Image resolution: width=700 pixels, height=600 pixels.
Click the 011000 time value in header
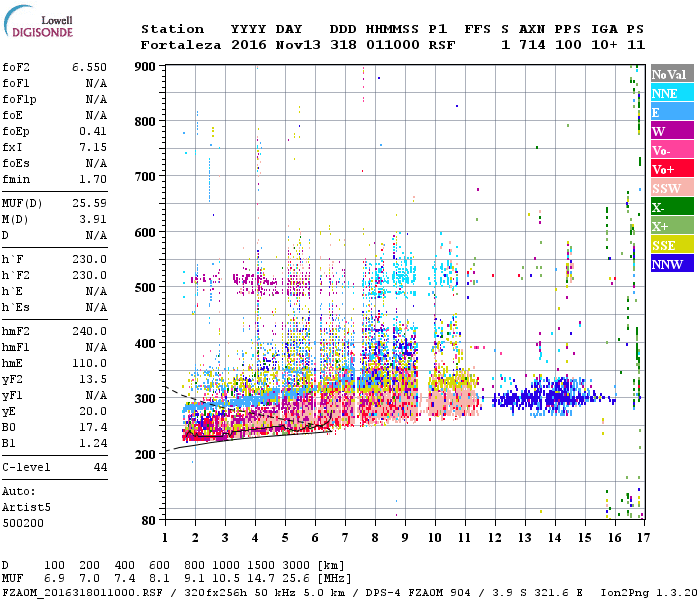[393, 45]
